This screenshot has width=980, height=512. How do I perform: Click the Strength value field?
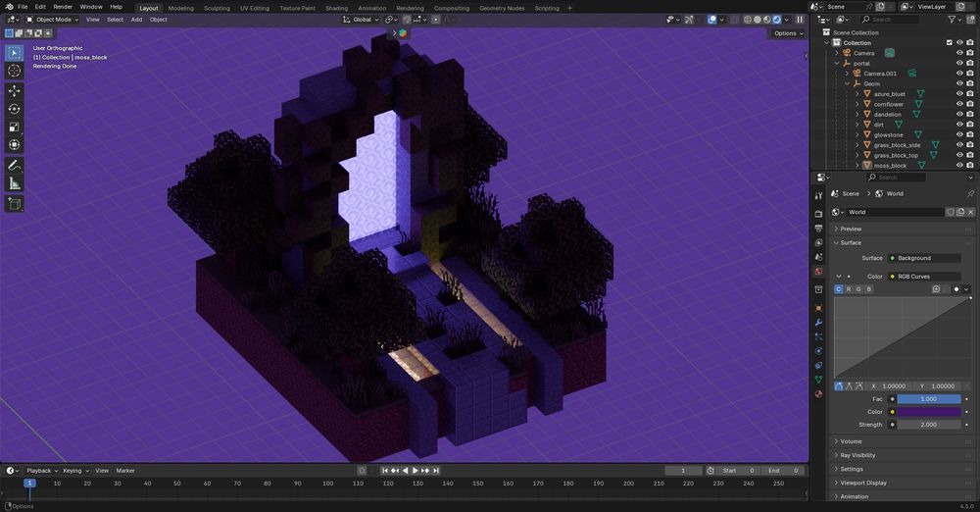pyautogui.click(x=929, y=425)
